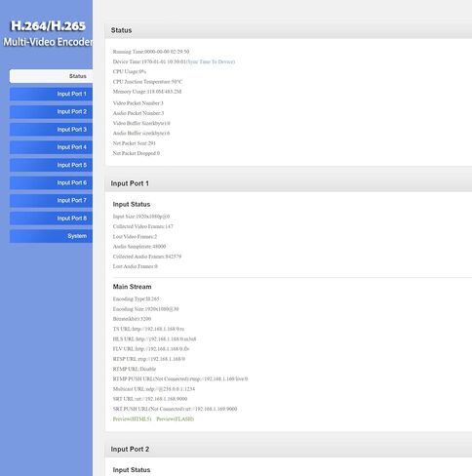Choose Input Port 4 from sidebar
This screenshot has height=476, width=472.
51,147
